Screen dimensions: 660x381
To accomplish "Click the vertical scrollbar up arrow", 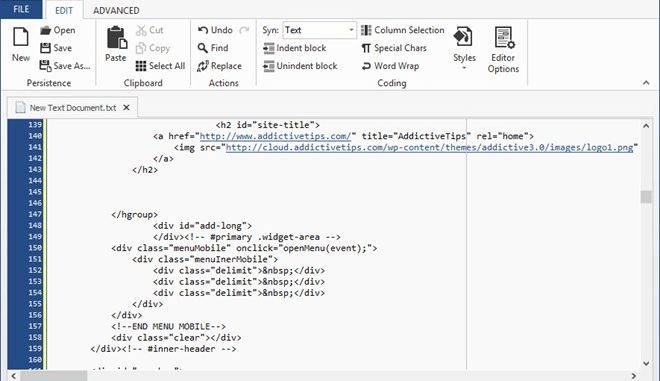I will pyautogui.click(x=646, y=125).
